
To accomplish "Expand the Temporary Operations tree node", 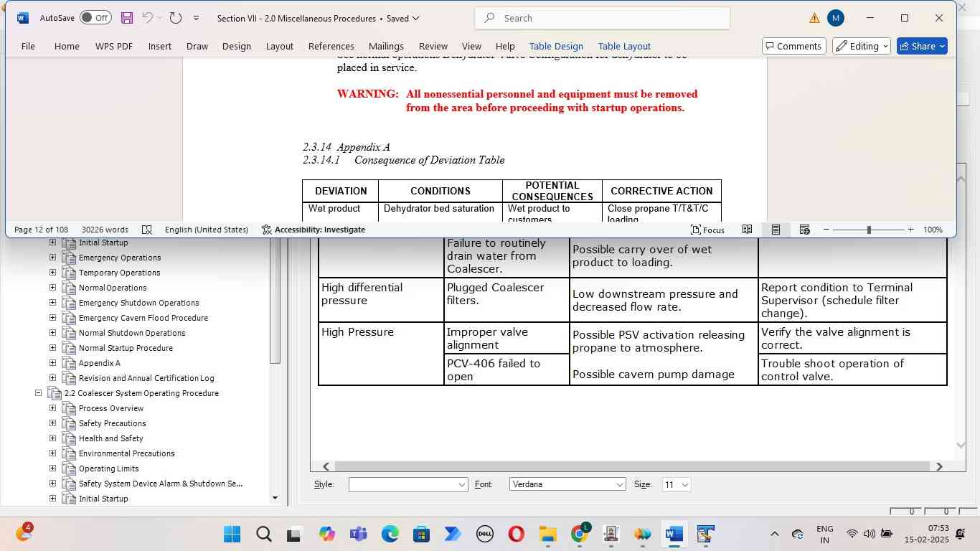I will 52,273.
